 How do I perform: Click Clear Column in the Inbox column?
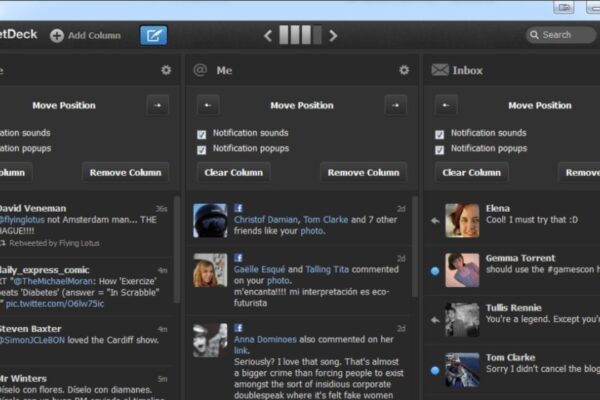point(471,173)
